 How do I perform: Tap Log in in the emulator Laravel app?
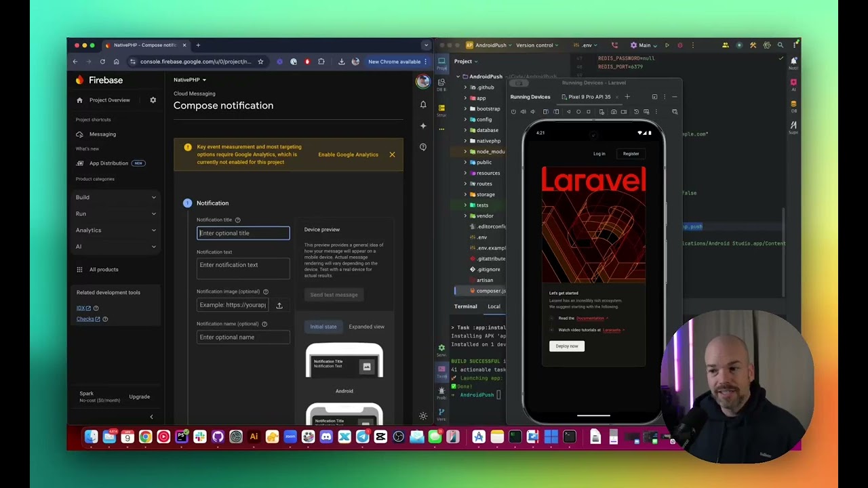tap(599, 154)
